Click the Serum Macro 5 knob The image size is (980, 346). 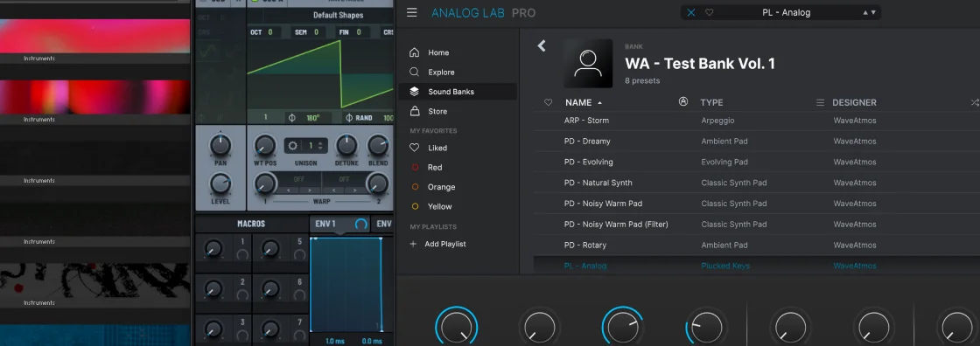(x=270, y=250)
